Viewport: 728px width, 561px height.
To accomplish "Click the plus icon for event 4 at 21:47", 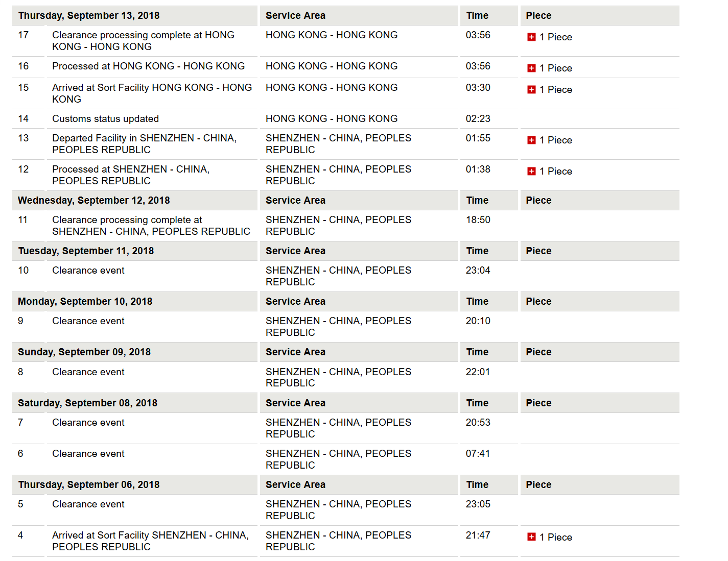I will coord(531,537).
